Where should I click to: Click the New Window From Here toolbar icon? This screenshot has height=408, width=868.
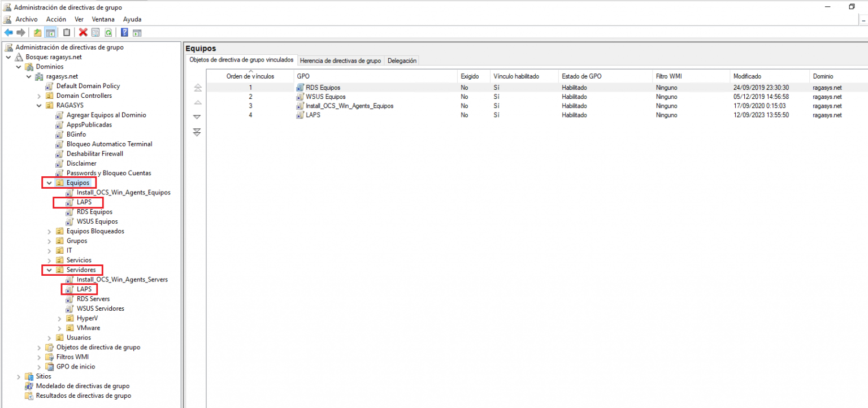(137, 32)
